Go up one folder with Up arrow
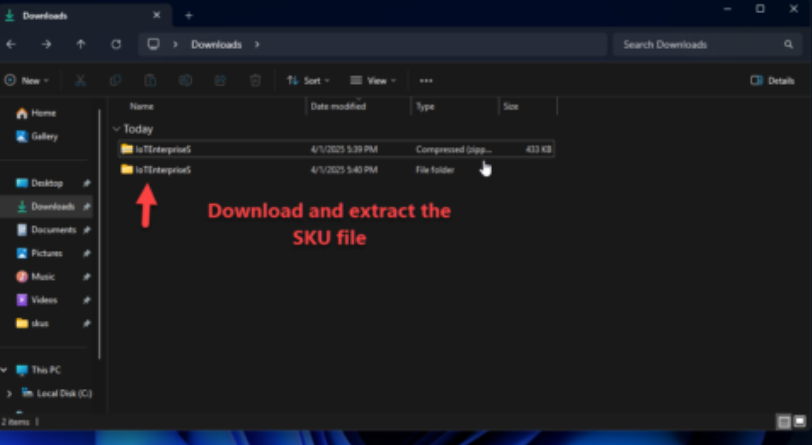The width and height of the screenshot is (812, 445). coord(81,45)
